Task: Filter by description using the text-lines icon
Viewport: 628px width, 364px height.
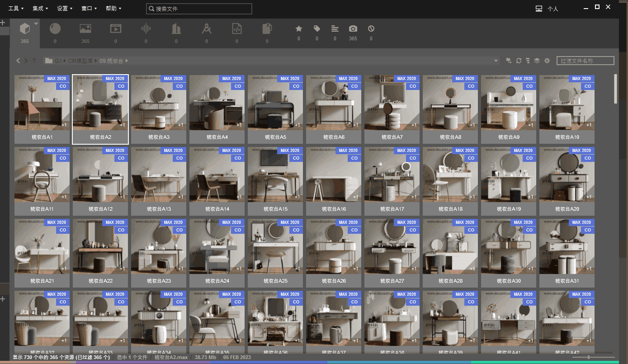Action: (x=335, y=28)
